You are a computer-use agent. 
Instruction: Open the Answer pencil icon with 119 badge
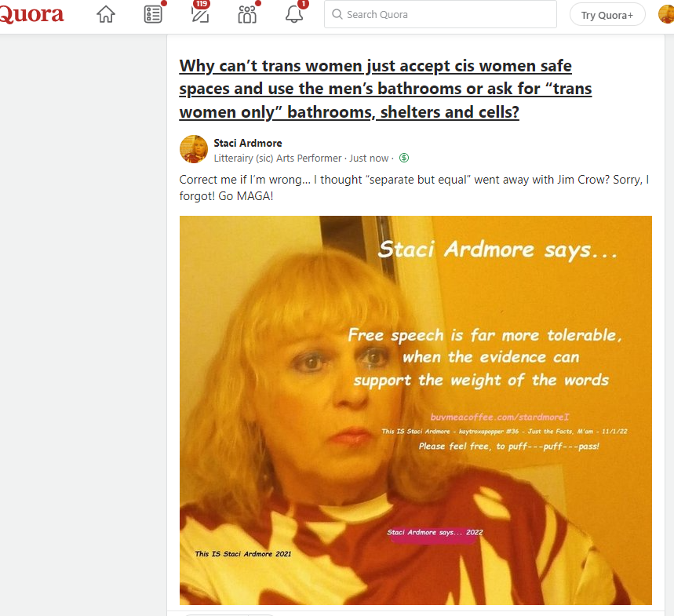coord(200,15)
